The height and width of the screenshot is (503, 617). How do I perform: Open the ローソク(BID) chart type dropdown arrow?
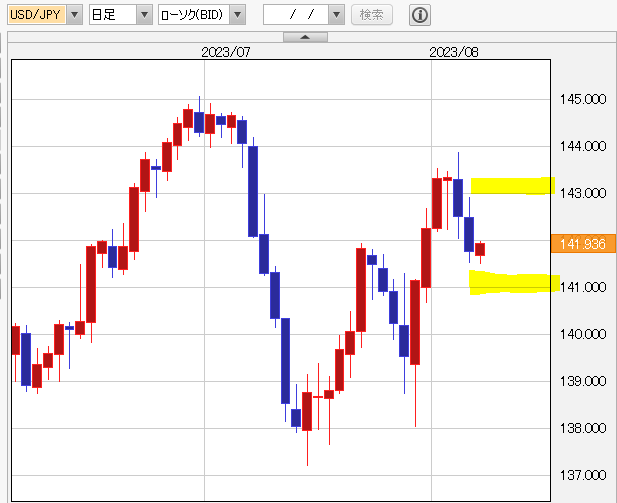[x=237, y=15]
